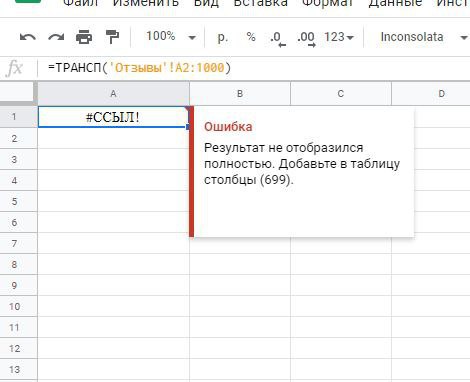470x382 pixels.
Task: Open the 123 number formats dropdown
Action: (339, 37)
